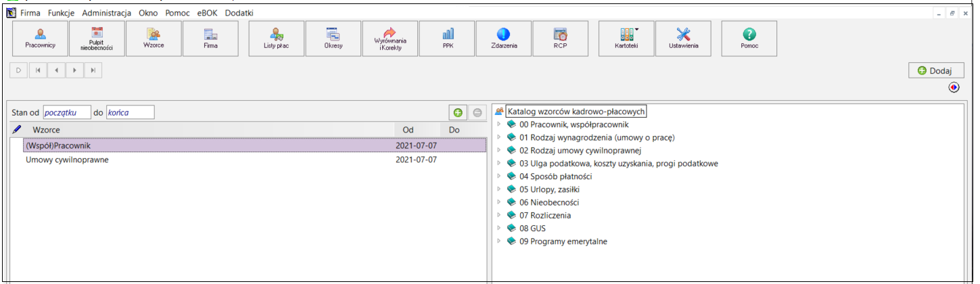Viewport: 980px width, 284px height.
Task: Select the Umowy cywilnoprawne row
Action: (248, 160)
